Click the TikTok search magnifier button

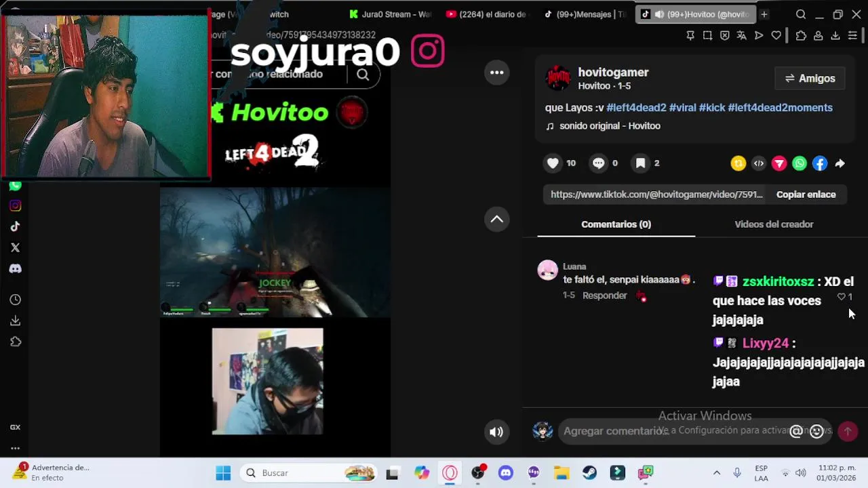coord(363,75)
